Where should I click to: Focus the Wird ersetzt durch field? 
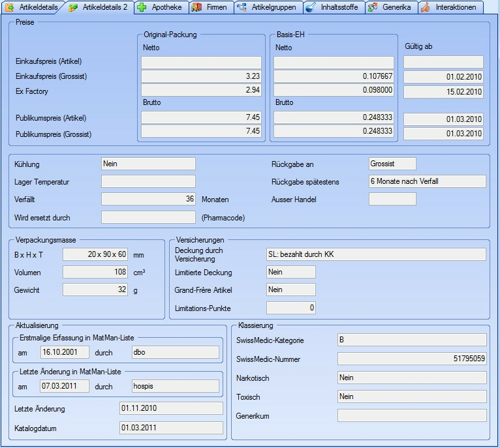[x=148, y=217]
